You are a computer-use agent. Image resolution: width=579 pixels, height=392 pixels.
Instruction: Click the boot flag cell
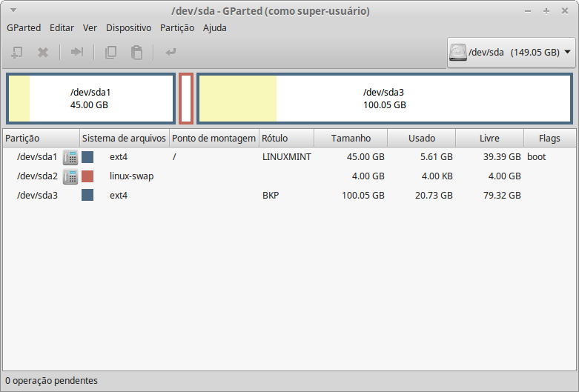[536, 157]
